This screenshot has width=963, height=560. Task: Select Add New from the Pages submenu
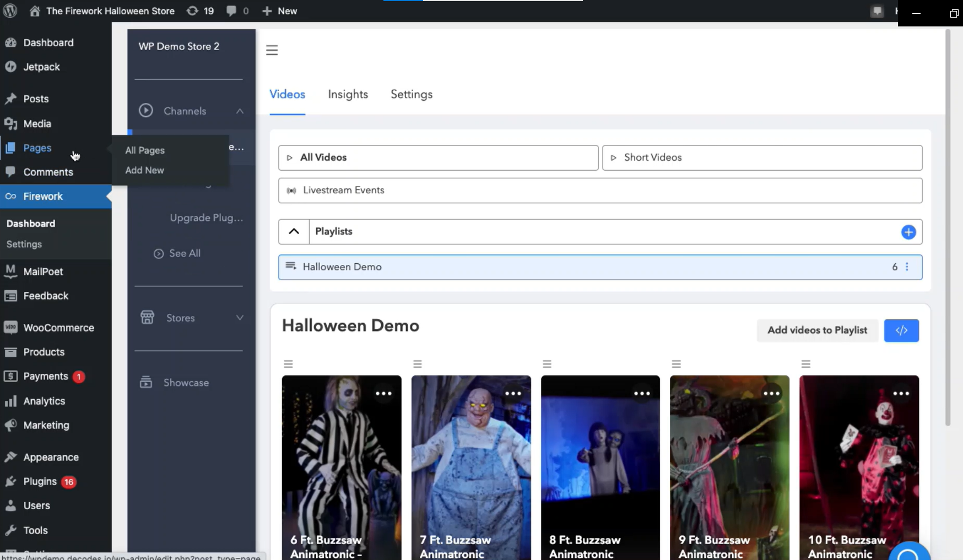(x=144, y=170)
